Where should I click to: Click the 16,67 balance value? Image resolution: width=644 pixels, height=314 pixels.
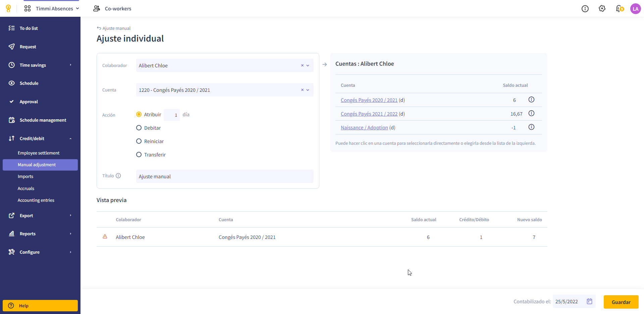[516, 114]
